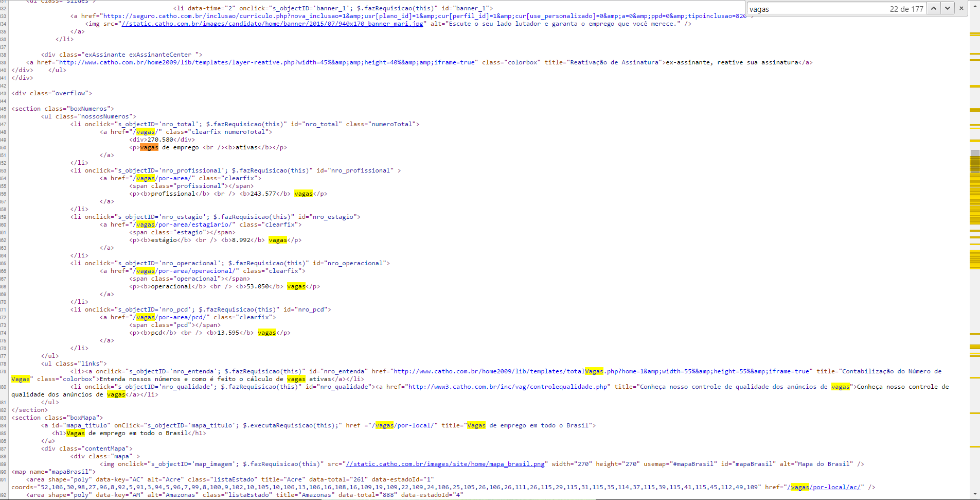This screenshot has width=980, height=500.
Task: Click the '8.992' estágio count text
Action: point(241,240)
